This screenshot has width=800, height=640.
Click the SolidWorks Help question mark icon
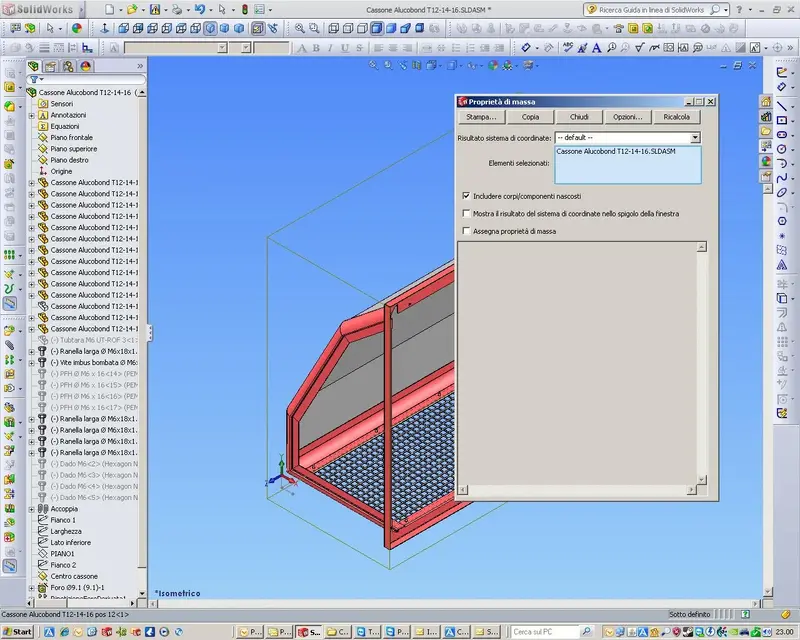[x=738, y=9]
